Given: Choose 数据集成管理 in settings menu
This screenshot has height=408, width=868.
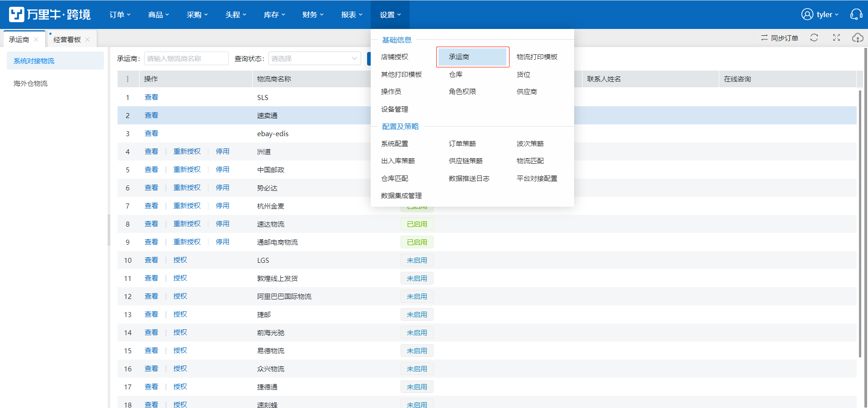Looking at the screenshot, I should point(401,195).
